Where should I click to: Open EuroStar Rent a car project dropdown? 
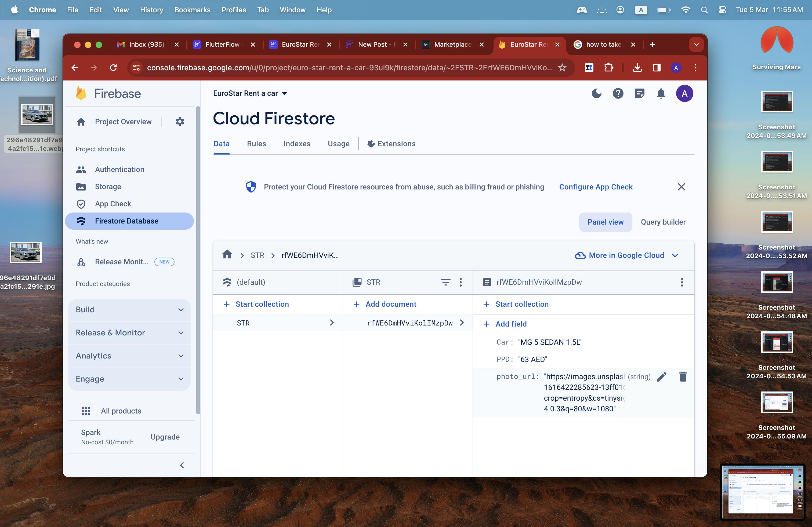(250, 93)
